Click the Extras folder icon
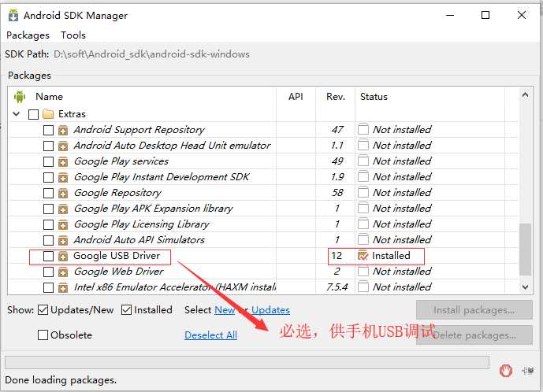 [x=48, y=114]
